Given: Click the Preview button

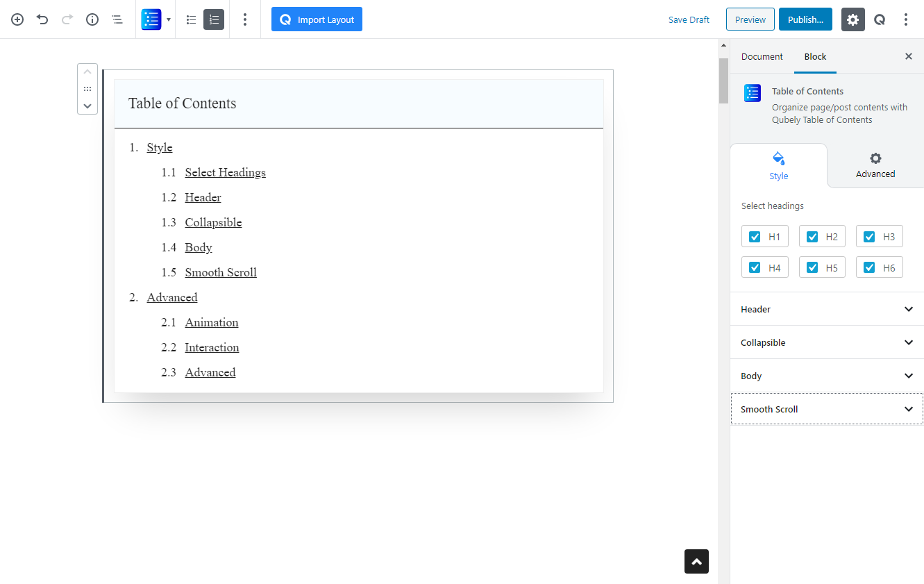Looking at the screenshot, I should (750, 19).
